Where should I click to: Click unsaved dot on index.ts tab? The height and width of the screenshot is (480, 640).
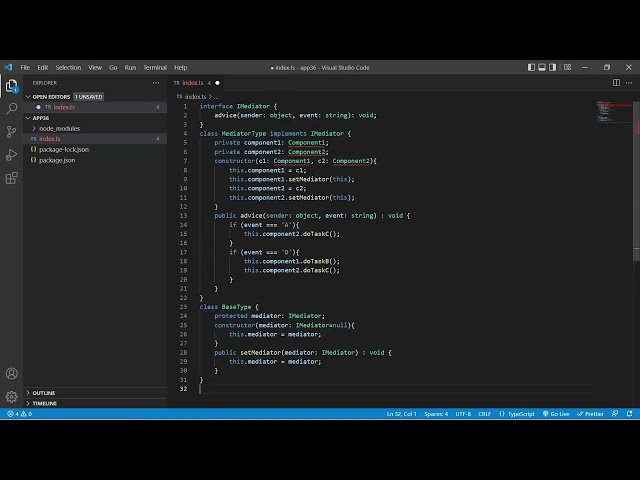point(217,83)
